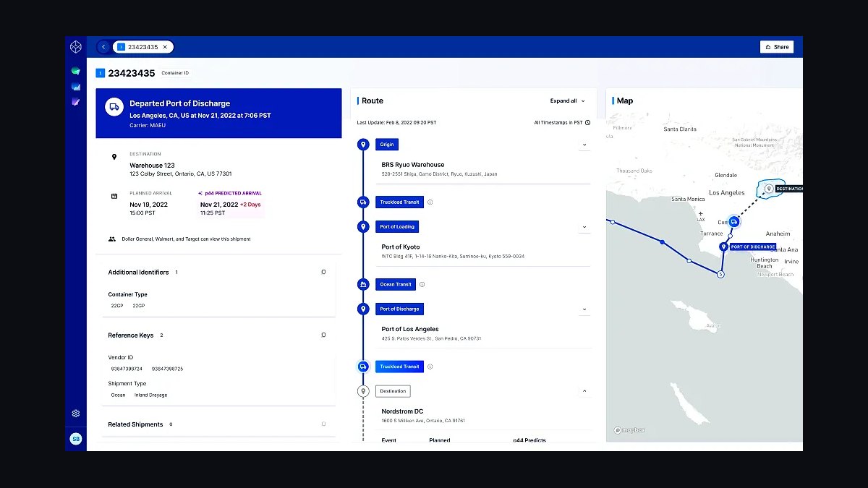Click the Inland Drayage shipment type
This screenshot has height=488, width=868.
pos(150,395)
